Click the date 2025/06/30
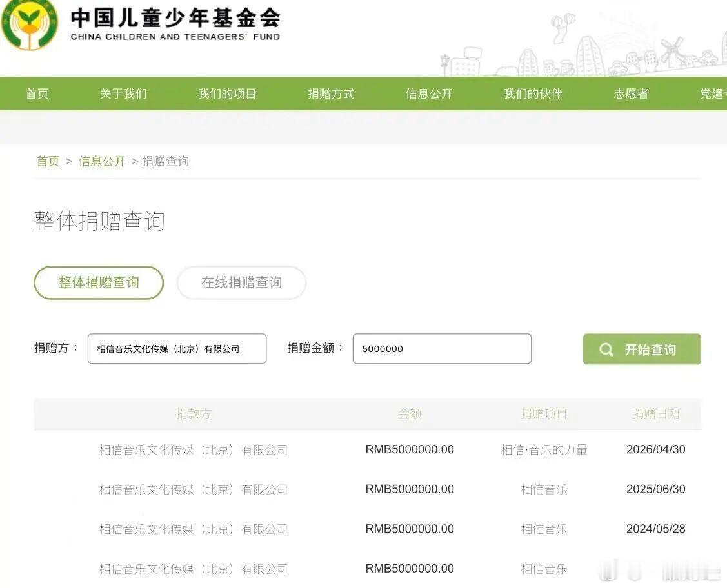Image resolution: width=727 pixels, height=588 pixels. [655, 489]
